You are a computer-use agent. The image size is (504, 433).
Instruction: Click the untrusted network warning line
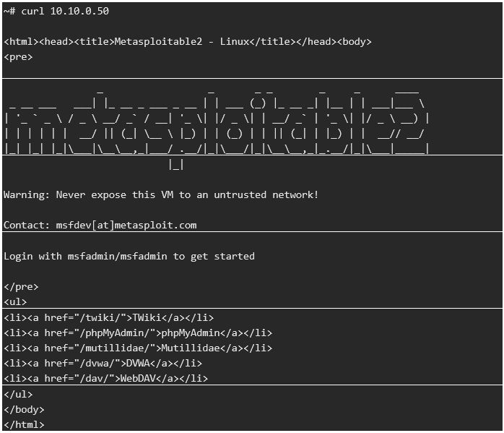(160, 194)
